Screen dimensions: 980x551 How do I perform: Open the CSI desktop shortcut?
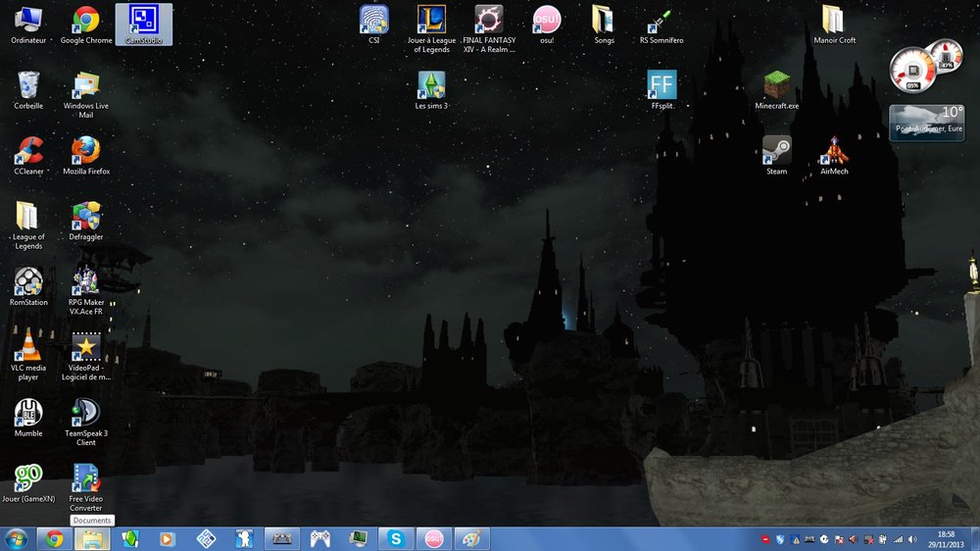coord(373,25)
